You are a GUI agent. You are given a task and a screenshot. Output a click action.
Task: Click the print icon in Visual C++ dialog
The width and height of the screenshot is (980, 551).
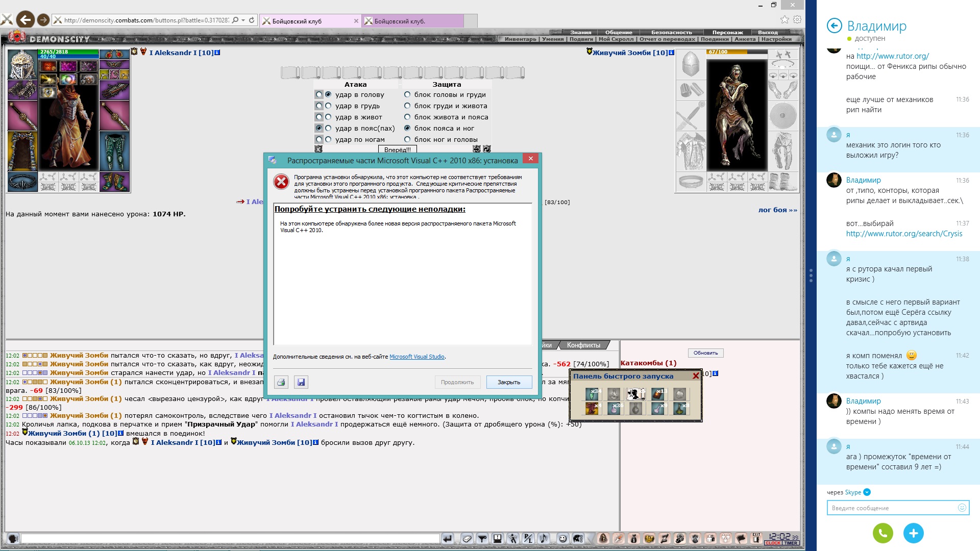click(x=281, y=382)
